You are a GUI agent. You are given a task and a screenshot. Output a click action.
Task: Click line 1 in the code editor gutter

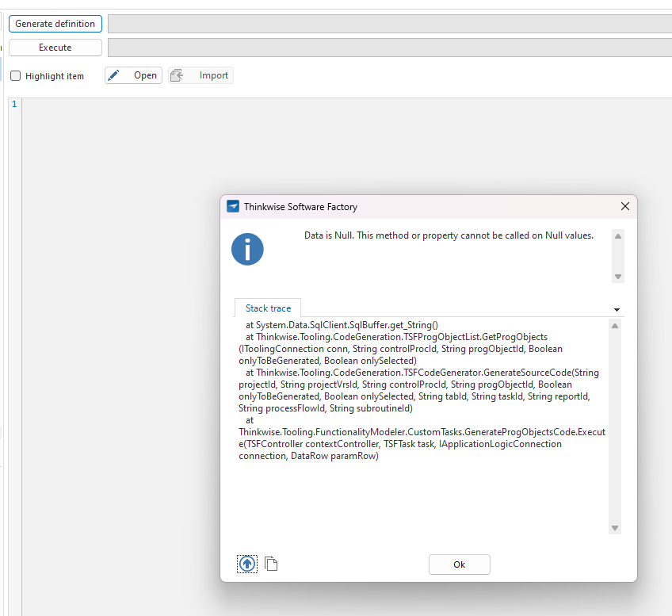14,104
